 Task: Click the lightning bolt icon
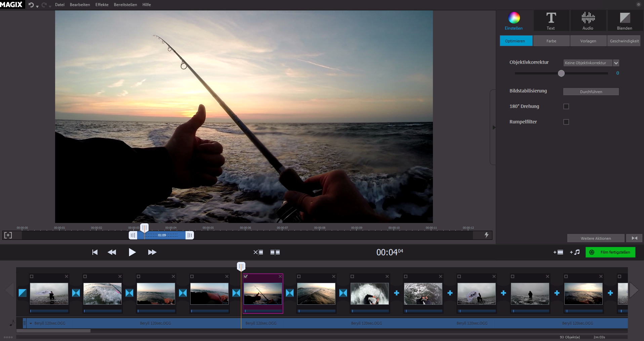(x=486, y=235)
